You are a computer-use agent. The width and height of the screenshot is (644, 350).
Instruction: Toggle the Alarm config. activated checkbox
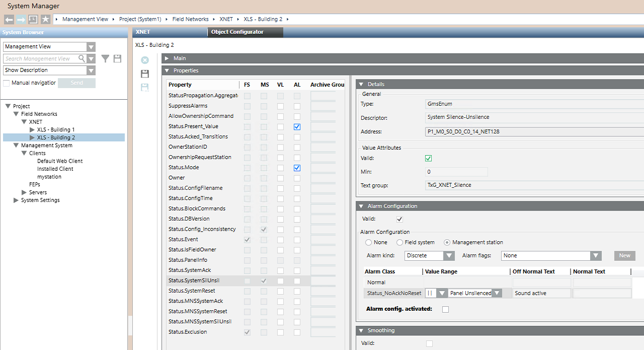pos(445,309)
